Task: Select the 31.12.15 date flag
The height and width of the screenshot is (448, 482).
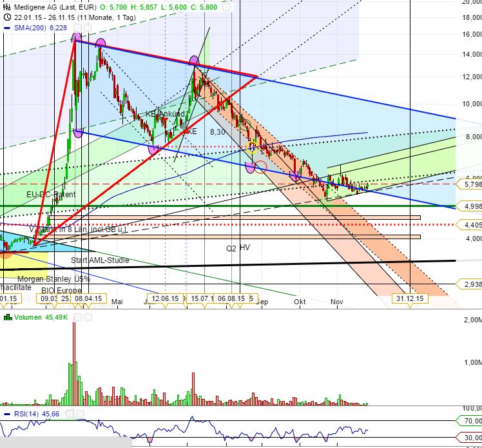Action: [410, 298]
